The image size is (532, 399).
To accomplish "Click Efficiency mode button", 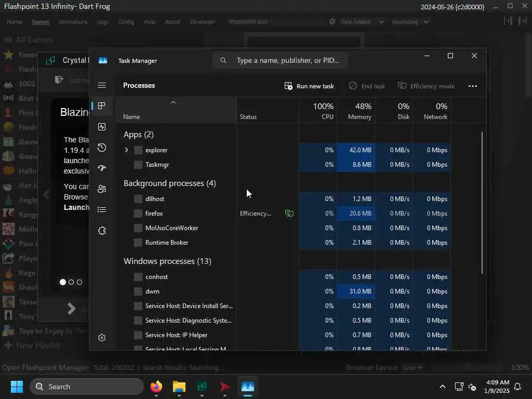I will [426, 86].
